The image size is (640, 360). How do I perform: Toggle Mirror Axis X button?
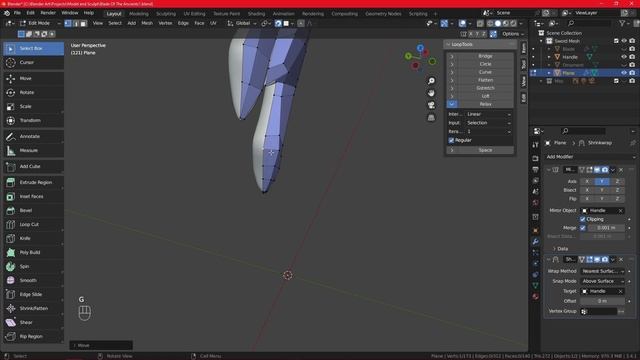[587, 181]
